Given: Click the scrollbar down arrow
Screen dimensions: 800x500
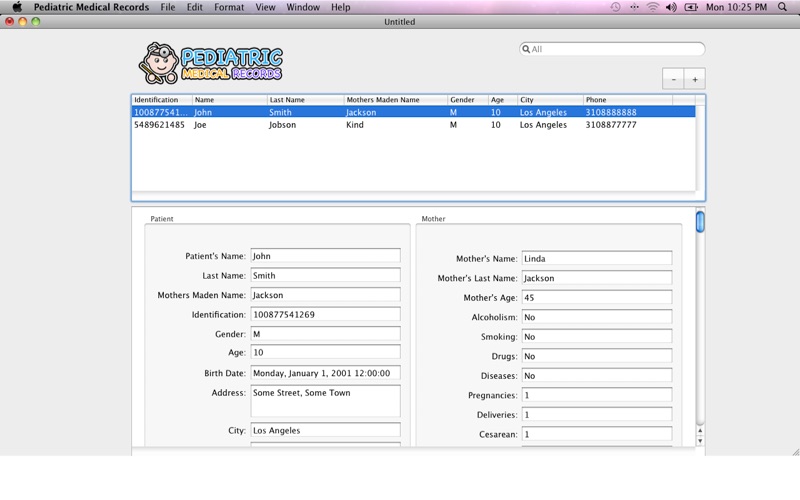Looking at the screenshot, I should tap(700, 441).
